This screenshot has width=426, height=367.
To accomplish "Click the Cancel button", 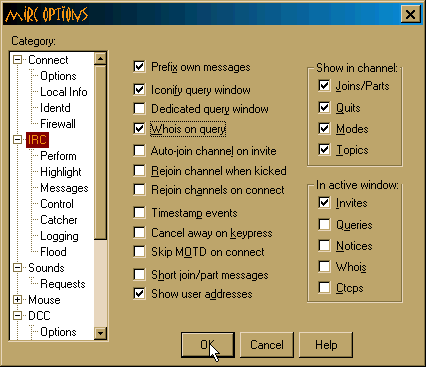I will [267, 345].
